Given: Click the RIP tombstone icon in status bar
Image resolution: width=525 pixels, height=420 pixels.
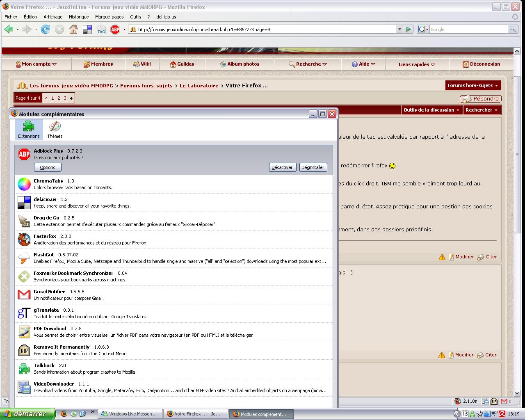Looking at the screenshot, I should 494,401.
